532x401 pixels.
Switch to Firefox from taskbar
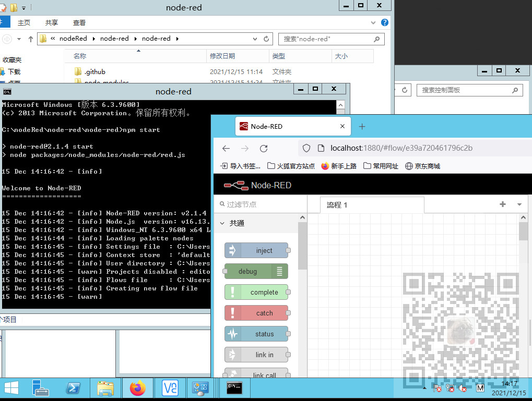click(x=137, y=388)
